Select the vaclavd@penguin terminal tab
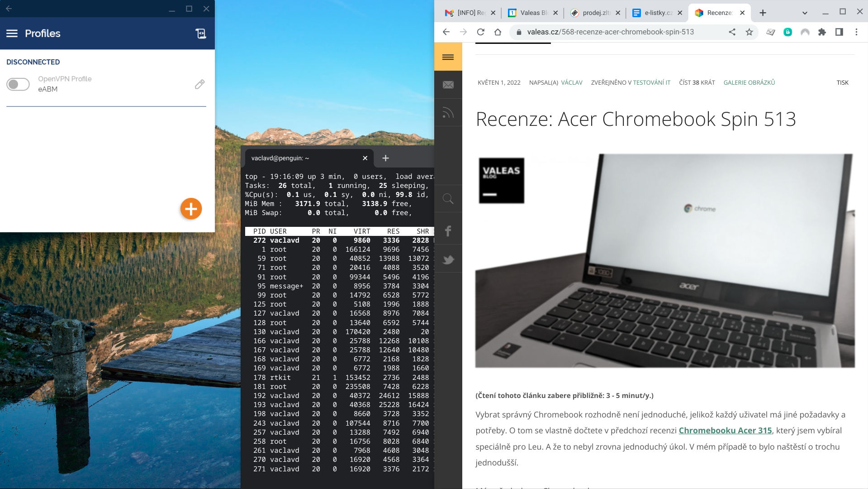 tap(308, 158)
